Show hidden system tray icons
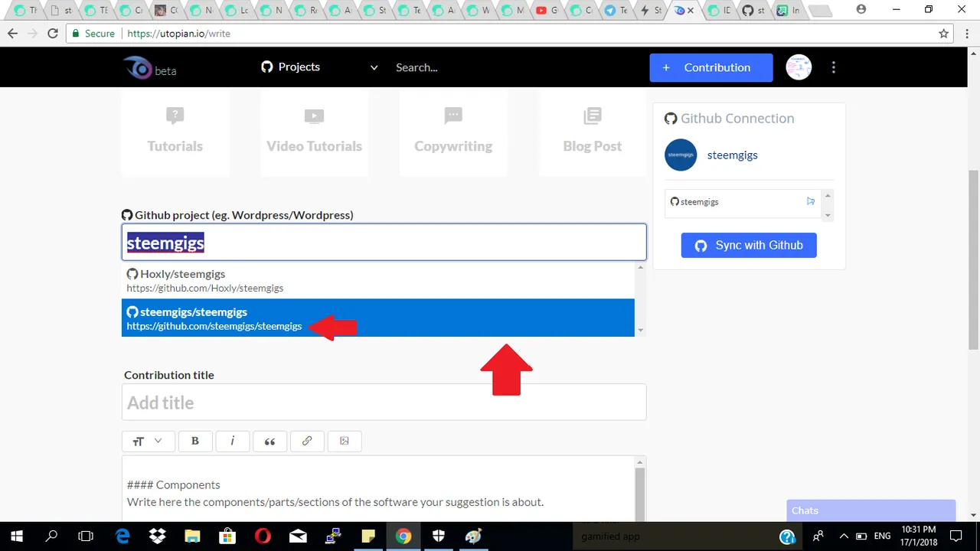 click(844, 536)
